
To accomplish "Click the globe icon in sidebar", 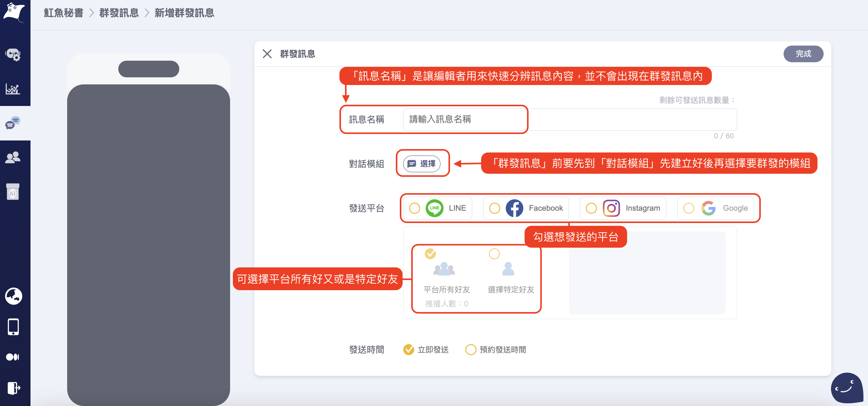I will (14, 296).
